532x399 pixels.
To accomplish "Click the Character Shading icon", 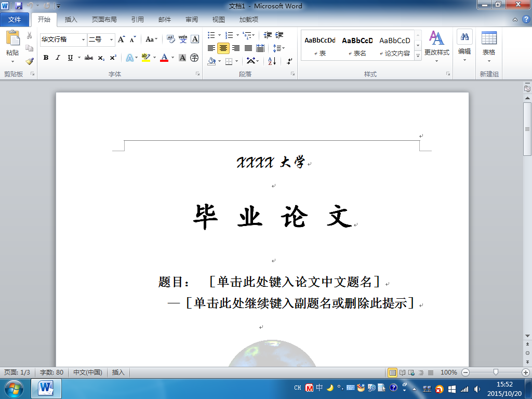I will (182, 58).
